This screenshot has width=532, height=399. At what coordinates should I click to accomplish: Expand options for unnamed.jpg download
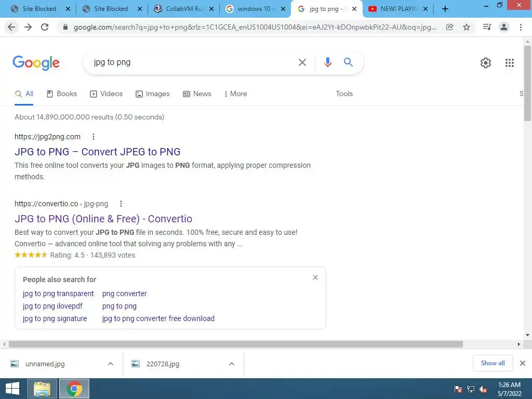coord(111,364)
